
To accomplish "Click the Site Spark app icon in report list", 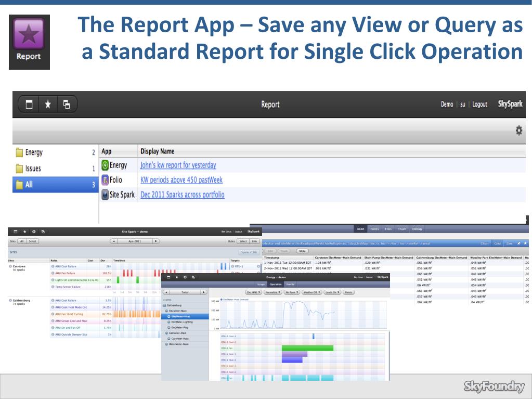I will pyautogui.click(x=105, y=195).
